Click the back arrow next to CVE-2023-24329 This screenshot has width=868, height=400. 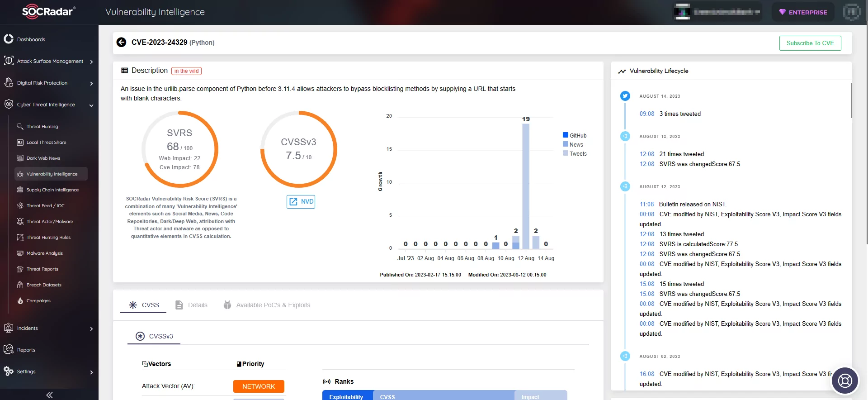point(121,42)
